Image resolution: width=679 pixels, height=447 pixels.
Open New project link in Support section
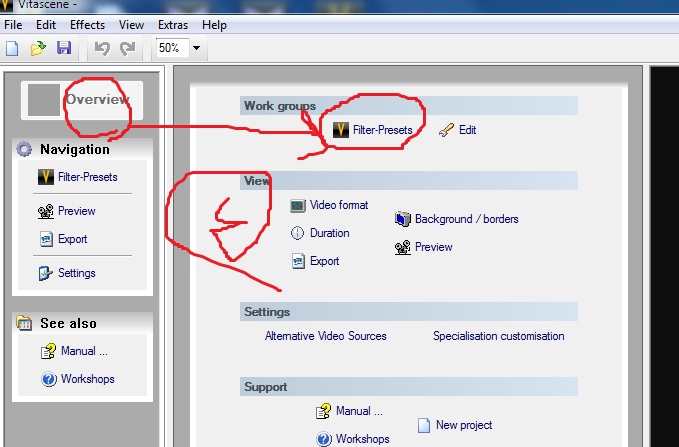click(x=464, y=425)
